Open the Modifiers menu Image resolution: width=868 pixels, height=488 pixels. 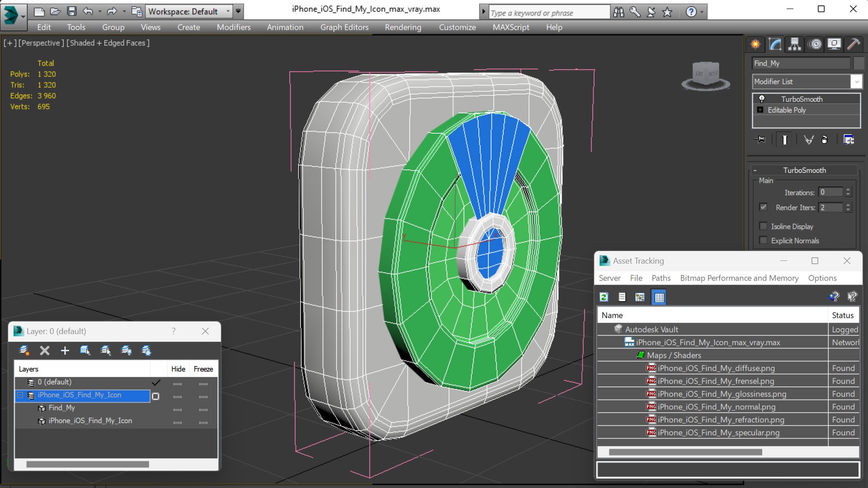point(234,27)
